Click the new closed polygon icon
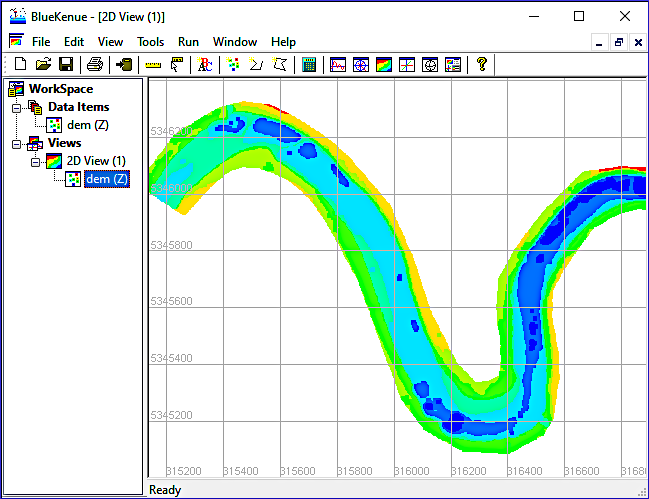The height and width of the screenshot is (499, 649). (280, 65)
